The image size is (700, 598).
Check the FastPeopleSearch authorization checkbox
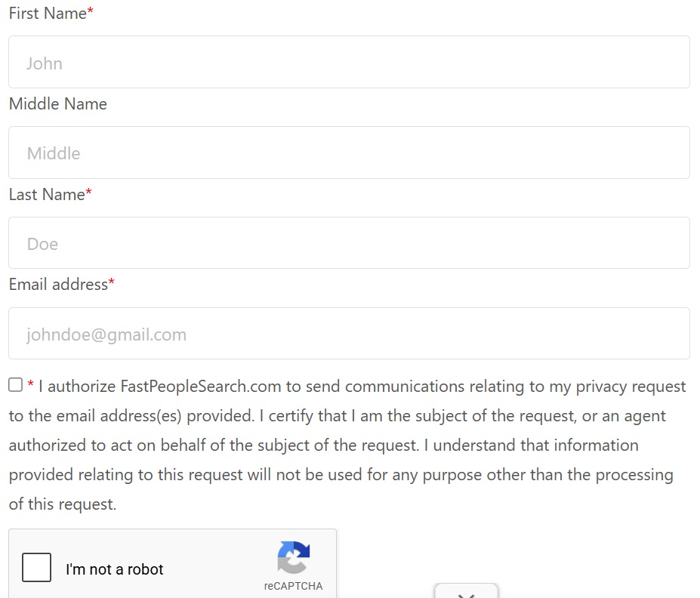(x=16, y=384)
